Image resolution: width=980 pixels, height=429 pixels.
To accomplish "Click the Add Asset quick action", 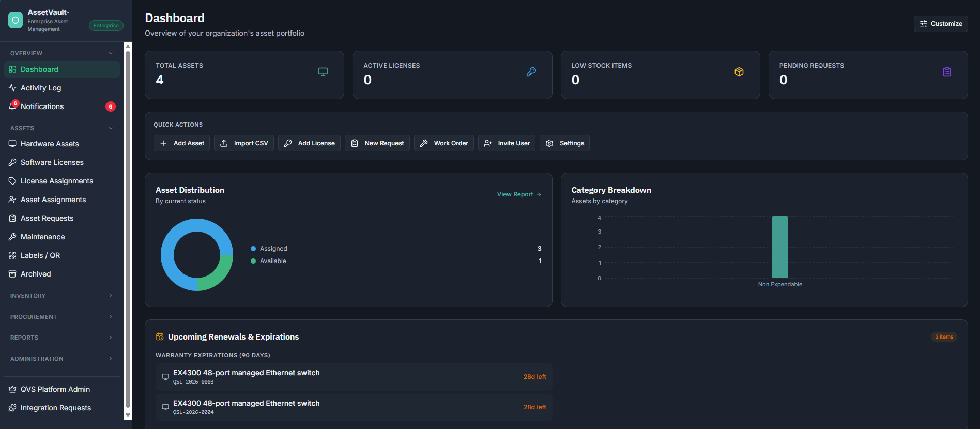I will pyautogui.click(x=181, y=143).
